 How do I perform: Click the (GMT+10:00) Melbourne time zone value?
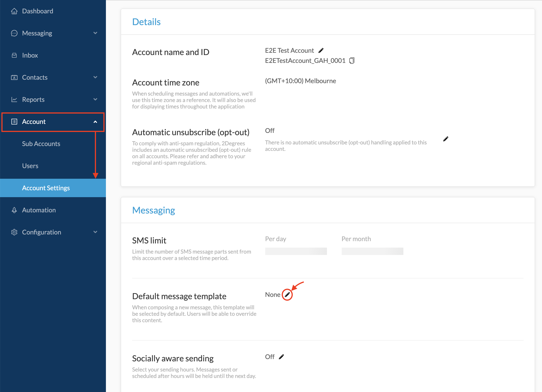[x=300, y=81]
